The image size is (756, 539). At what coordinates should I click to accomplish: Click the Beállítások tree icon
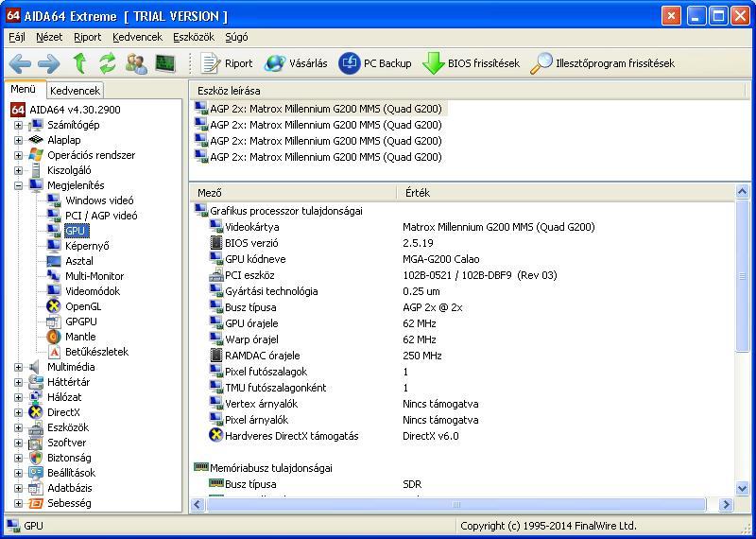click(x=36, y=473)
